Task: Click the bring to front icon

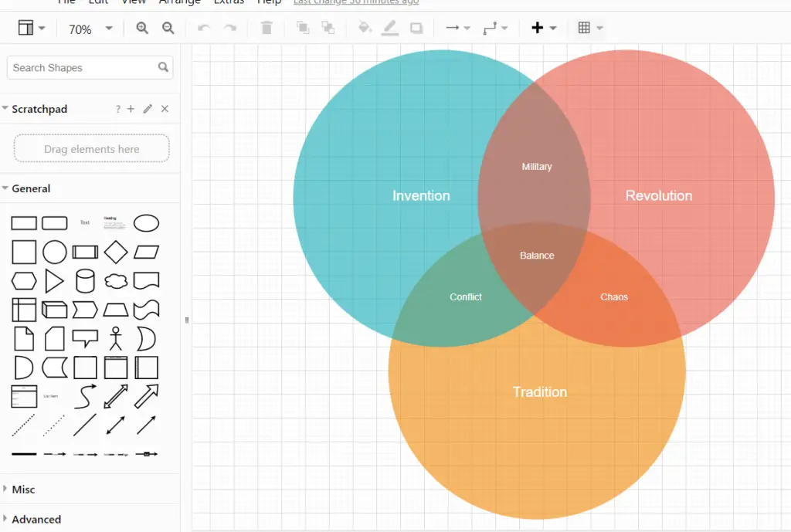Action: click(x=303, y=28)
